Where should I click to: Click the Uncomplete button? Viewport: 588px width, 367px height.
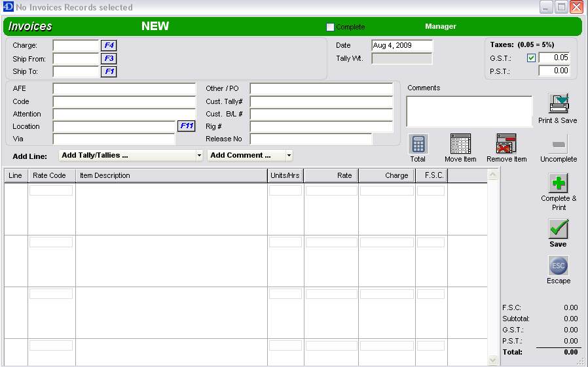(x=559, y=145)
